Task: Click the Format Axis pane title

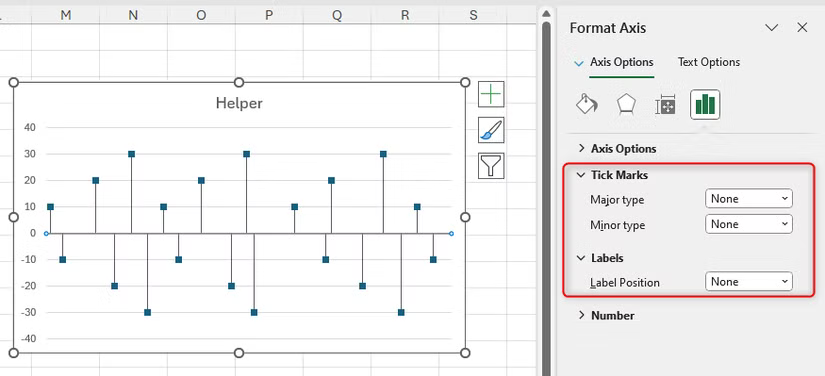Action: coord(608,28)
